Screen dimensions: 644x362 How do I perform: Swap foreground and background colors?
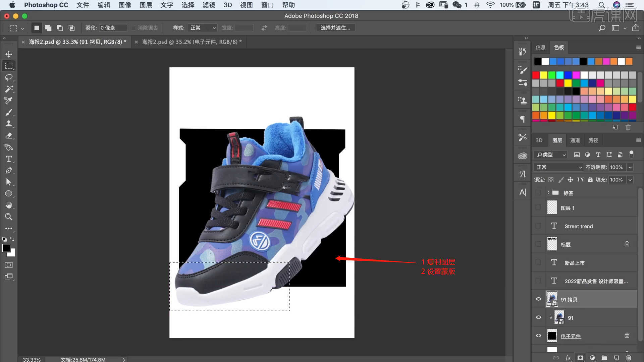pos(12,239)
